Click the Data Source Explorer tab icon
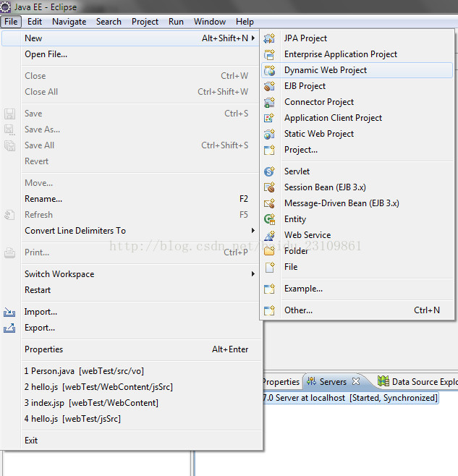458x476 pixels. (x=383, y=381)
